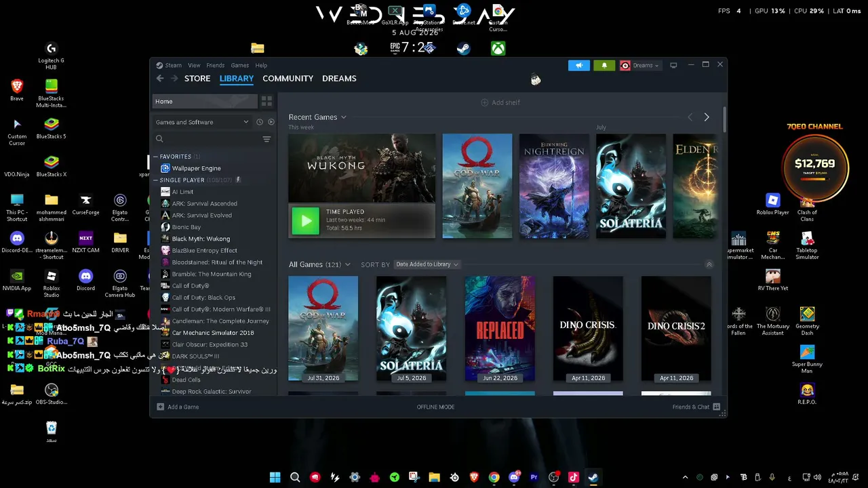
Task: Open God of War cover in Recent Games
Action: [477, 186]
